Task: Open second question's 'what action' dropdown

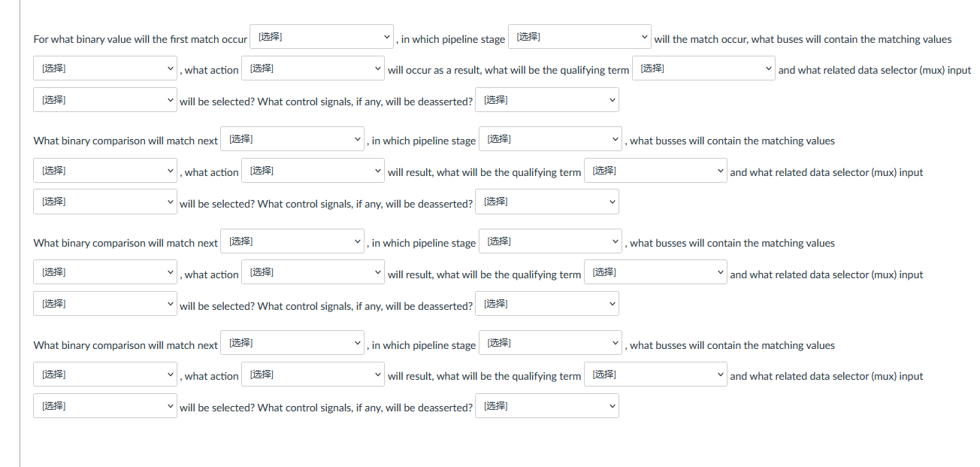Action: tap(313, 171)
